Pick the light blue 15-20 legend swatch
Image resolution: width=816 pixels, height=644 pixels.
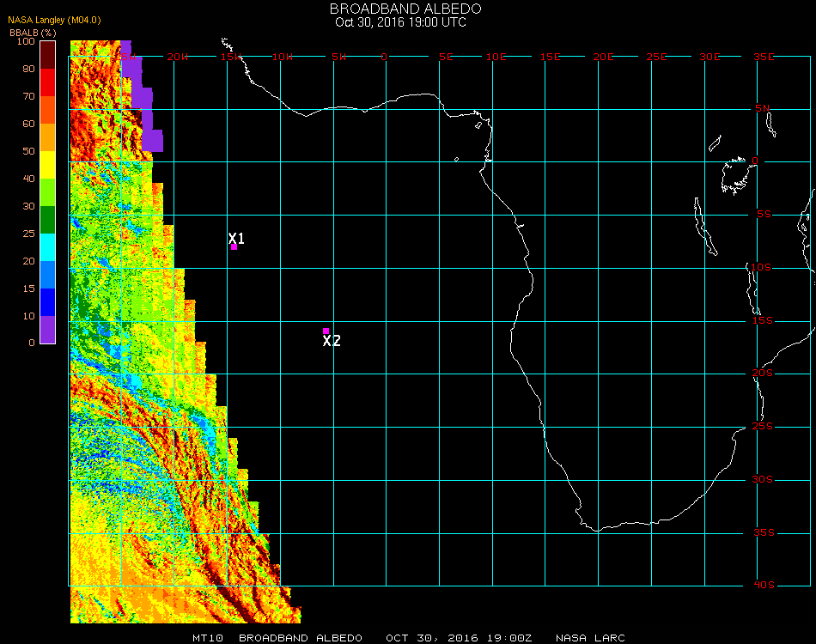(x=48, y=275)
